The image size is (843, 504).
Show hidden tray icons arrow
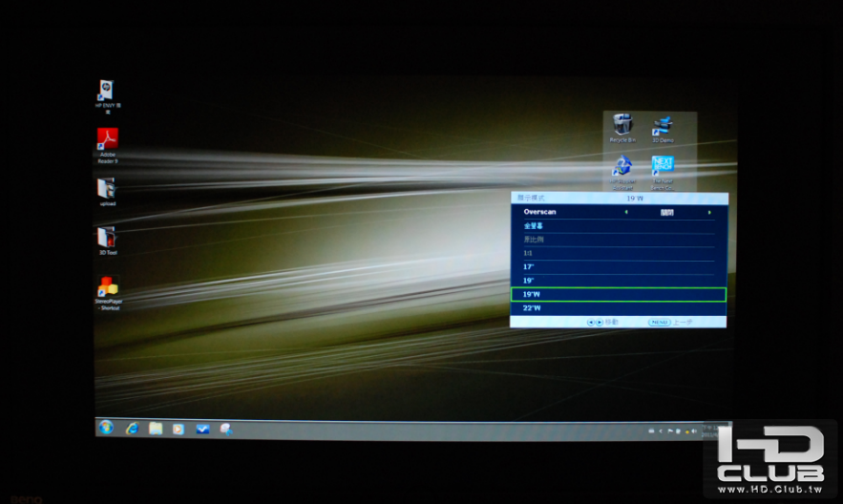[661, 430]
